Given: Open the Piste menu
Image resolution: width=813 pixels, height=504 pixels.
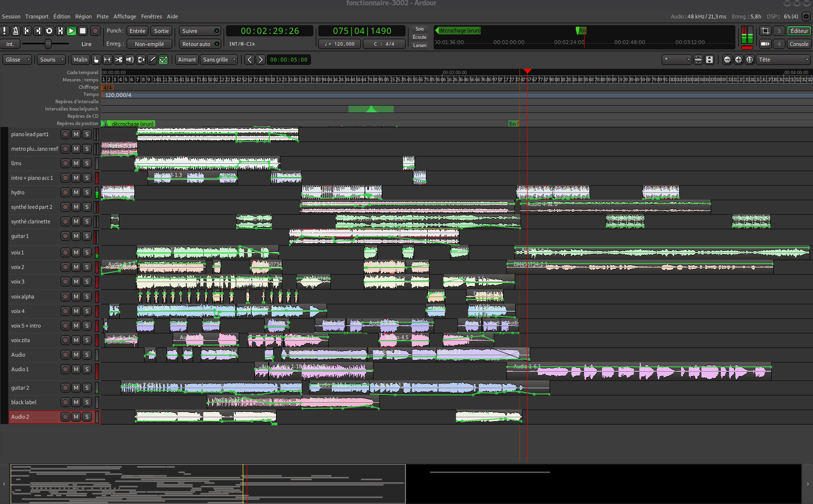Looking at the screenshot, I should 102,16.
